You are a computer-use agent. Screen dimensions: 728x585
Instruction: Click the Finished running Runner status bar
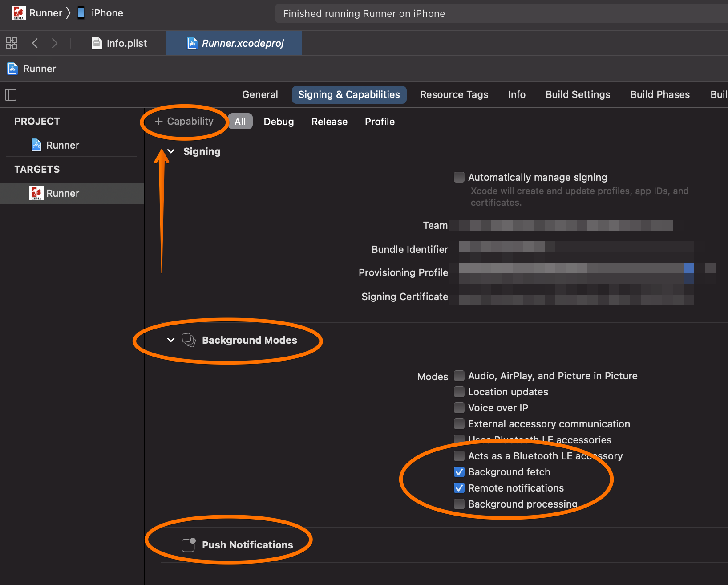(502, 13)
